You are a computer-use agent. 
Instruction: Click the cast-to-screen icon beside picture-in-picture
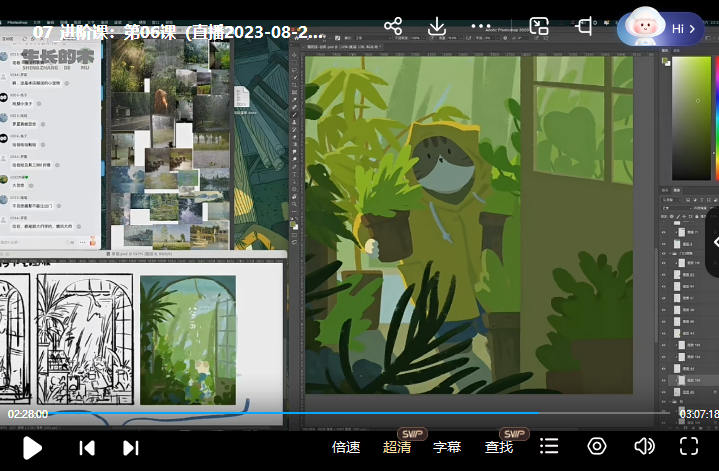click(585, 27)
